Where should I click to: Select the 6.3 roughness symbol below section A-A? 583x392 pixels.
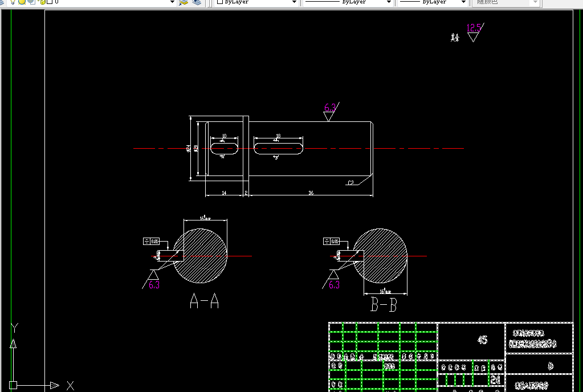[x=152, y=279]
